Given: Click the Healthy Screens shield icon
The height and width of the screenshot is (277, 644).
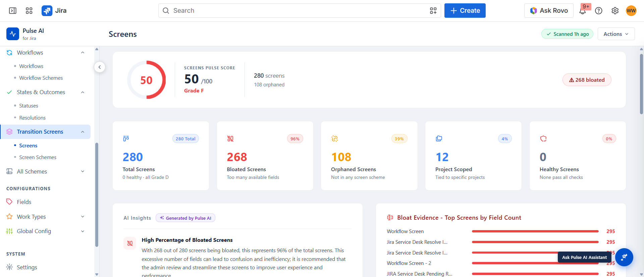Looking at the screenshot, I should [543, 139].
